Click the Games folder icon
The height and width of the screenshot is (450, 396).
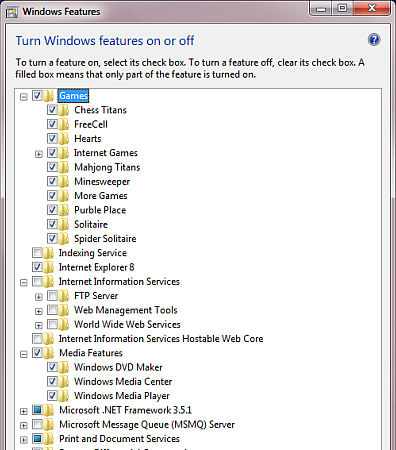(49, 96)
